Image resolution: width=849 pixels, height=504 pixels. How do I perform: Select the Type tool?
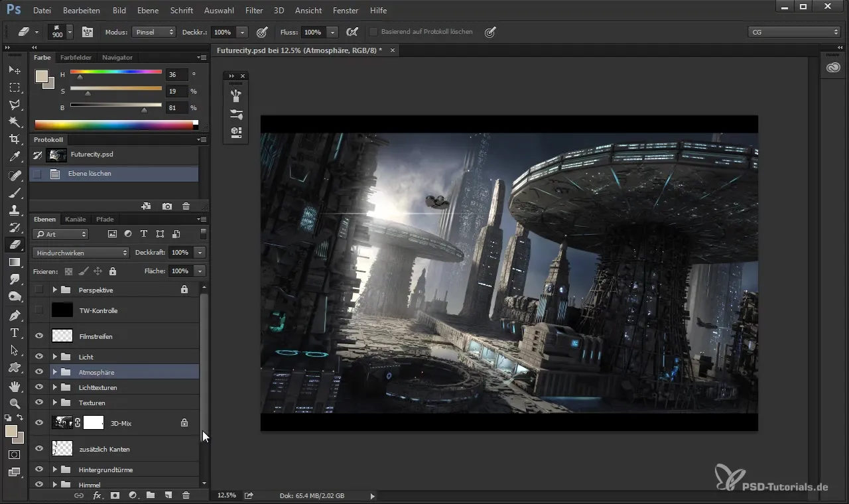coord(15,333)
